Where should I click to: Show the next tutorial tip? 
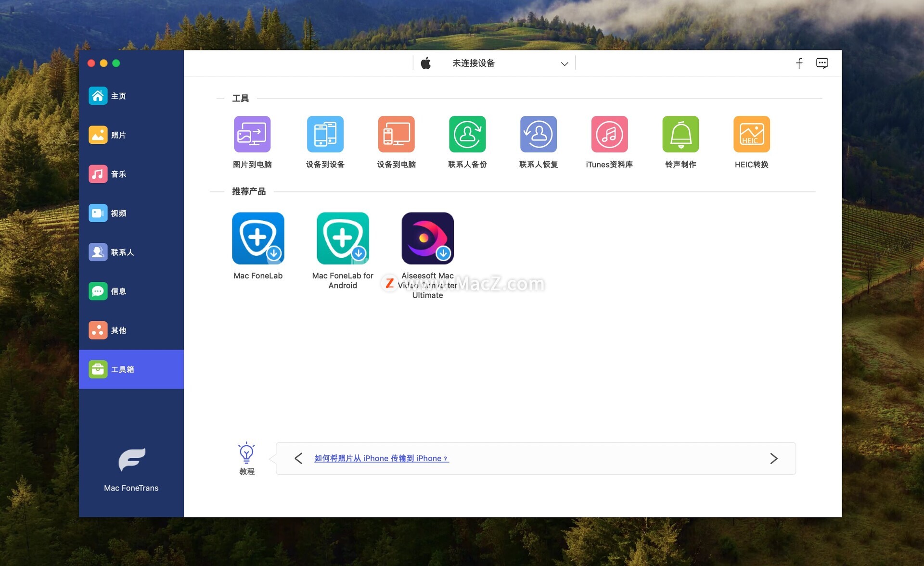pyautogui.click(x=773, y=458)
